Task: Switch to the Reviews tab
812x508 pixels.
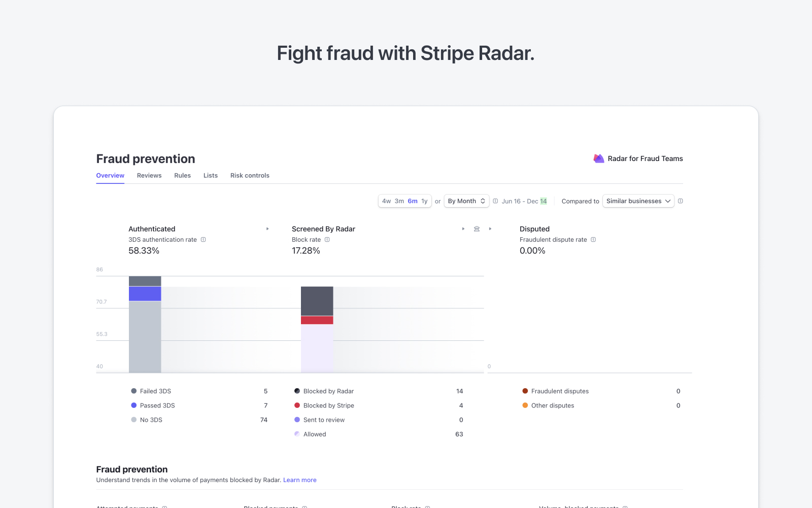Action: coord(149,175)
